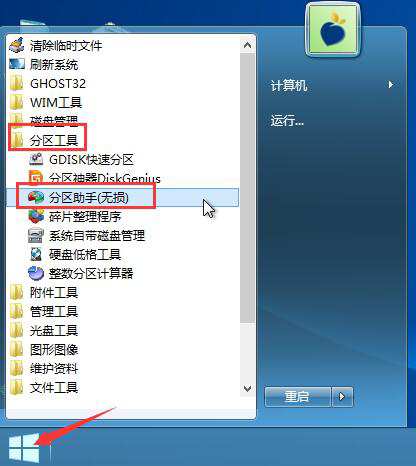Open the Windows Start button
This screenshot has width=416, height=466.
click(24, 448)
